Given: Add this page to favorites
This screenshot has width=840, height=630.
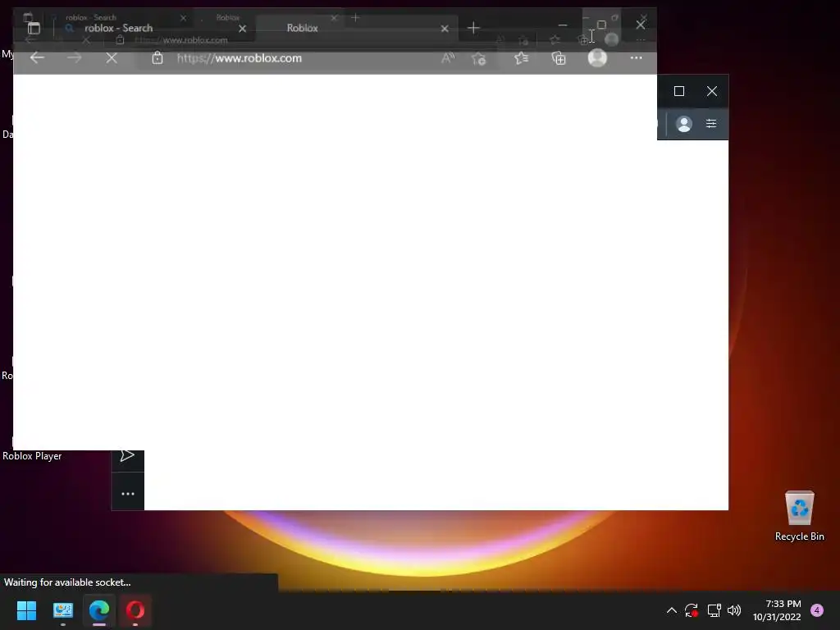Looking at the screenshot, I should pyautogui.click(x=479, y=58).
